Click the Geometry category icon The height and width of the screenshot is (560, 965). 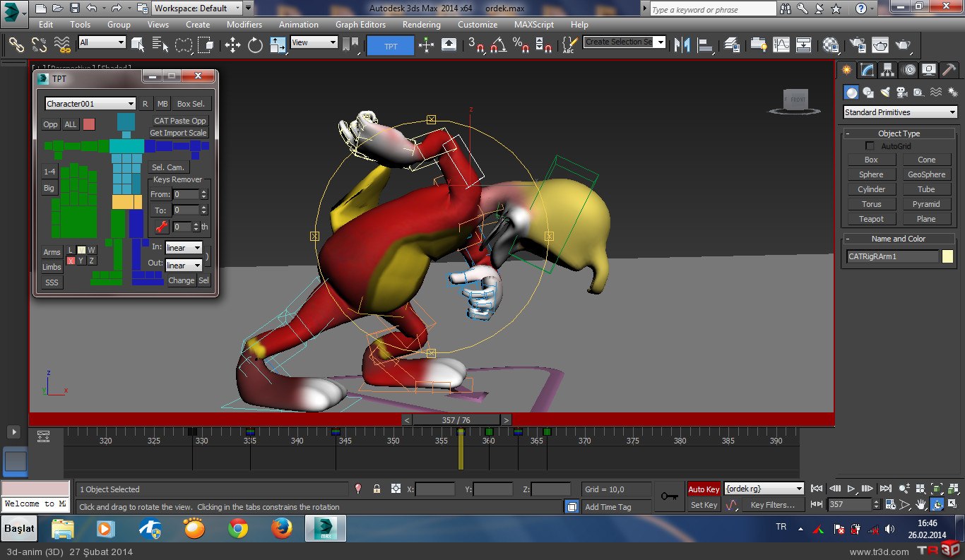852,92
